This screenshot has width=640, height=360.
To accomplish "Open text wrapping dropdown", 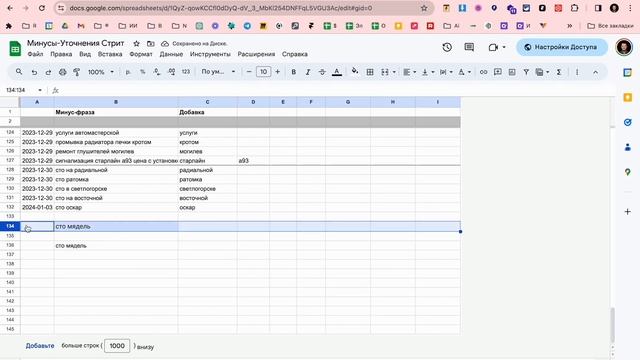I will pos(446,72).
